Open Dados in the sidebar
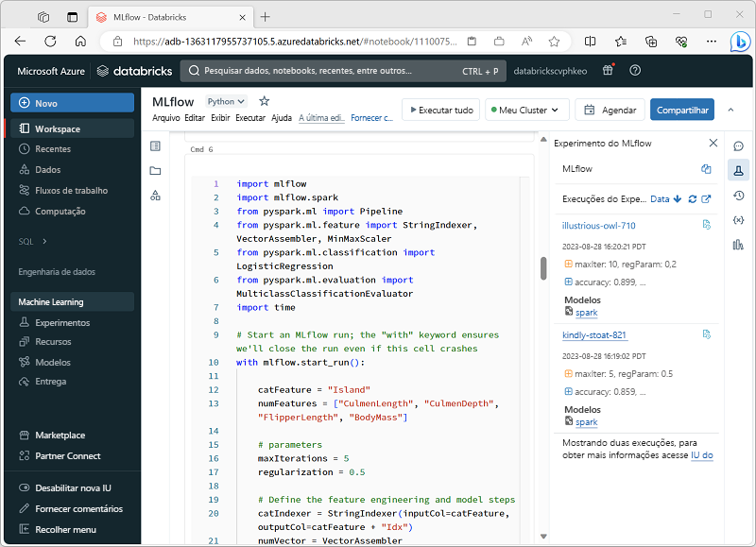 coord(40,170)
